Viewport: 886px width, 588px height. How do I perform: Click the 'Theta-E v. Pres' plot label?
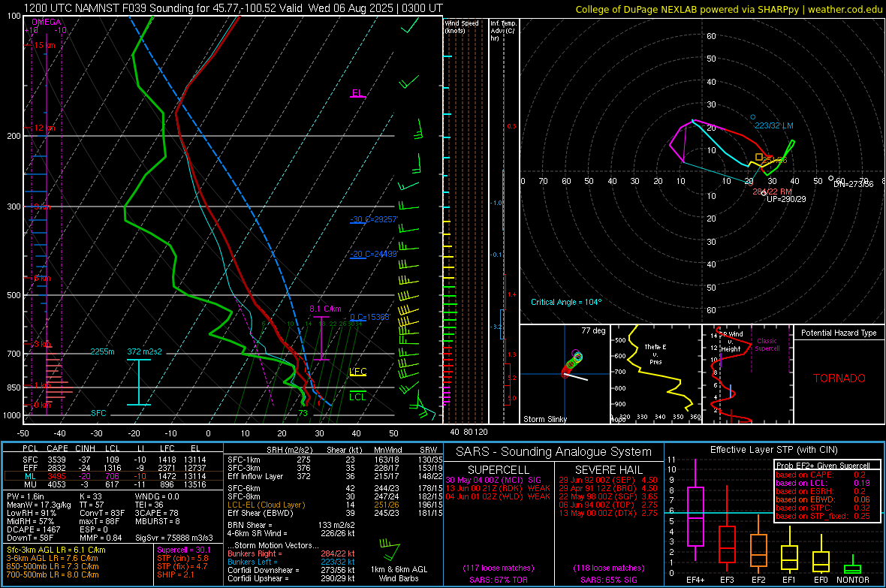pos(655,354)
